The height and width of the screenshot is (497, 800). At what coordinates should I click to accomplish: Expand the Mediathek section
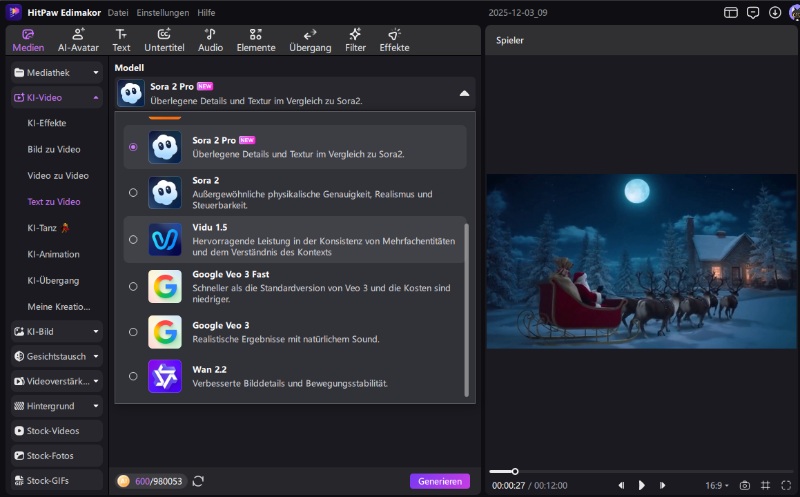coord(57,72)
